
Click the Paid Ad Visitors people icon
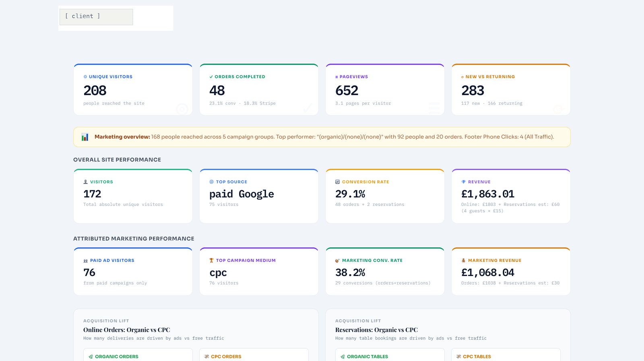click(85, 261)
